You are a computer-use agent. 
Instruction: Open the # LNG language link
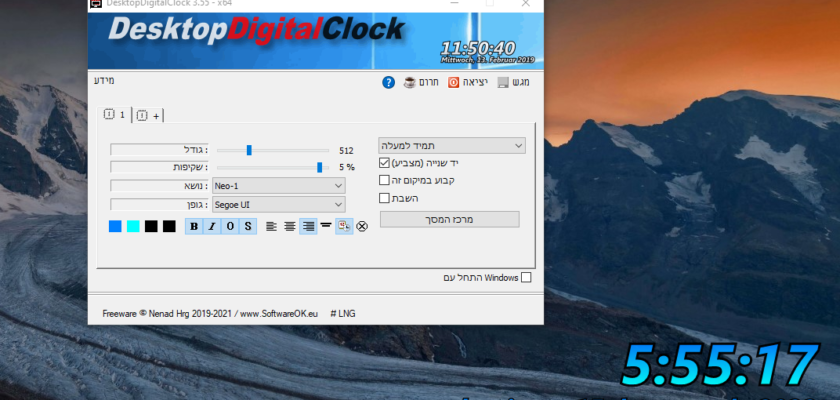click(342, 313)
